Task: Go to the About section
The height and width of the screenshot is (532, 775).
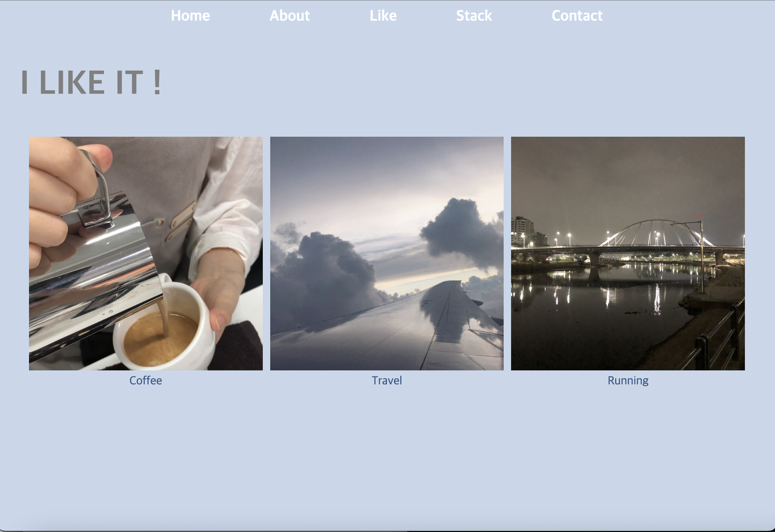Action: (290, 16)
